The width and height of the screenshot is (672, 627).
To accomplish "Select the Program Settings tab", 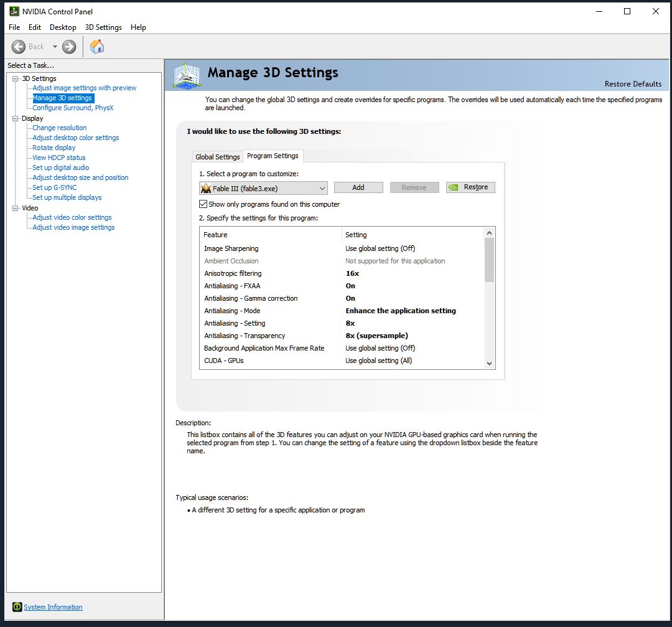I will coord(273,156).
